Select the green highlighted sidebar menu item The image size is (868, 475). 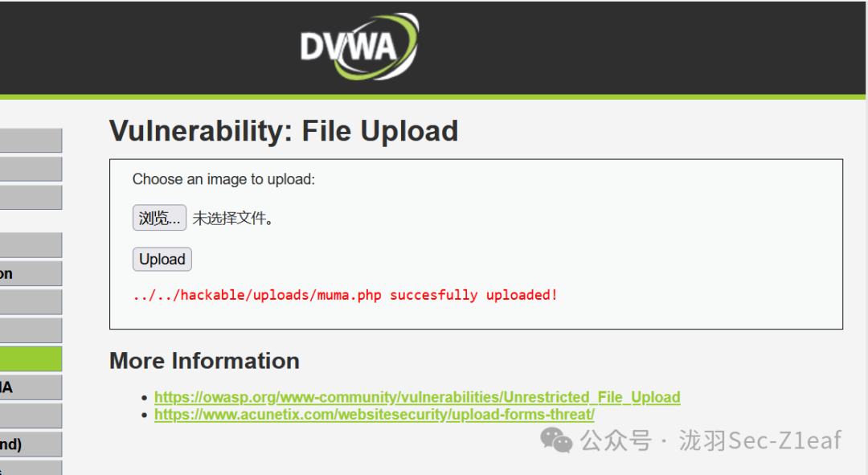tap(31, 358)
